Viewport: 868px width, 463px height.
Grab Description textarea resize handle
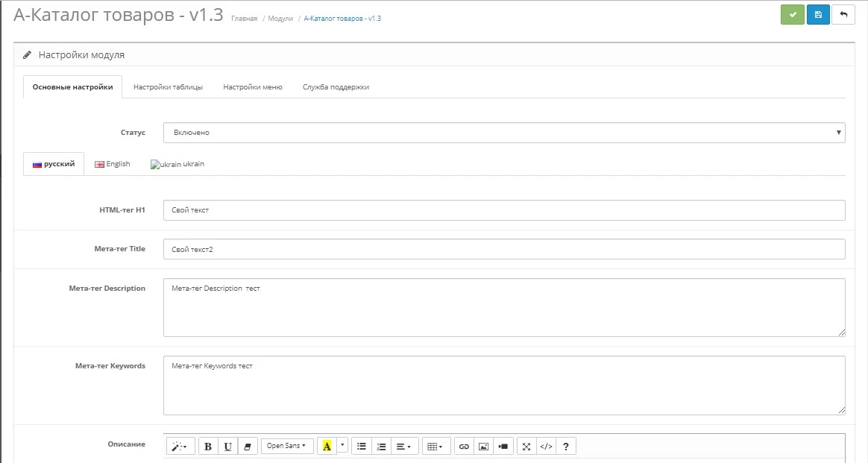(x=841, y=333)
